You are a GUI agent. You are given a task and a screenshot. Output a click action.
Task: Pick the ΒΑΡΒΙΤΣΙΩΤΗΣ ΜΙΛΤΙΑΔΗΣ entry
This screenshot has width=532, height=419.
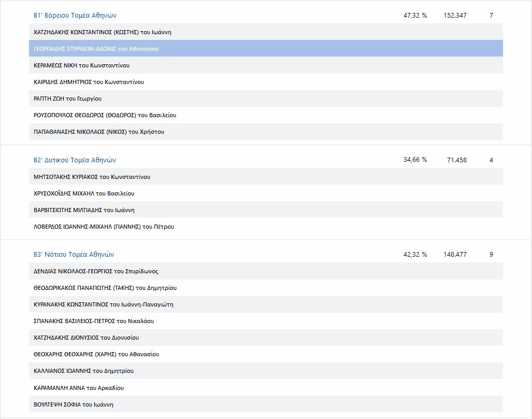84,210
